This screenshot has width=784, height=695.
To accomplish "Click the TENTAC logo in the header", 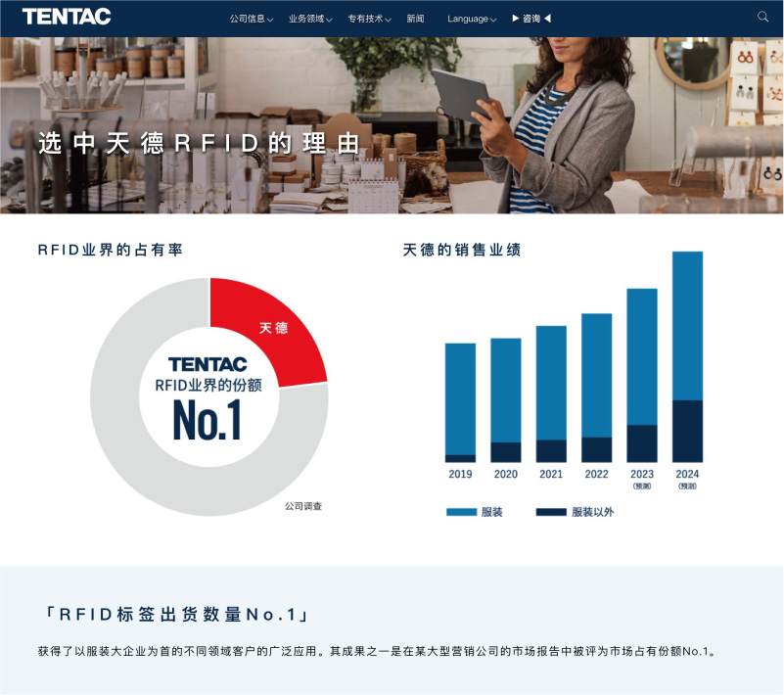I will 67,17.
